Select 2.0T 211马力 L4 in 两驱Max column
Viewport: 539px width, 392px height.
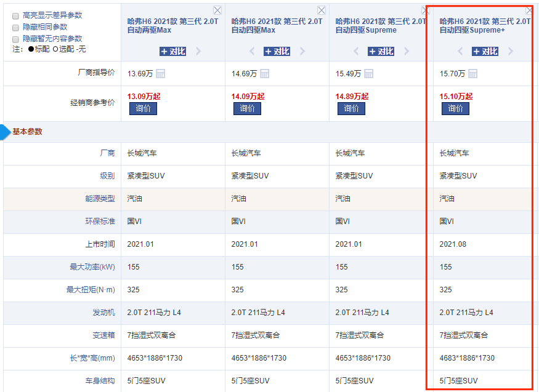154,313
